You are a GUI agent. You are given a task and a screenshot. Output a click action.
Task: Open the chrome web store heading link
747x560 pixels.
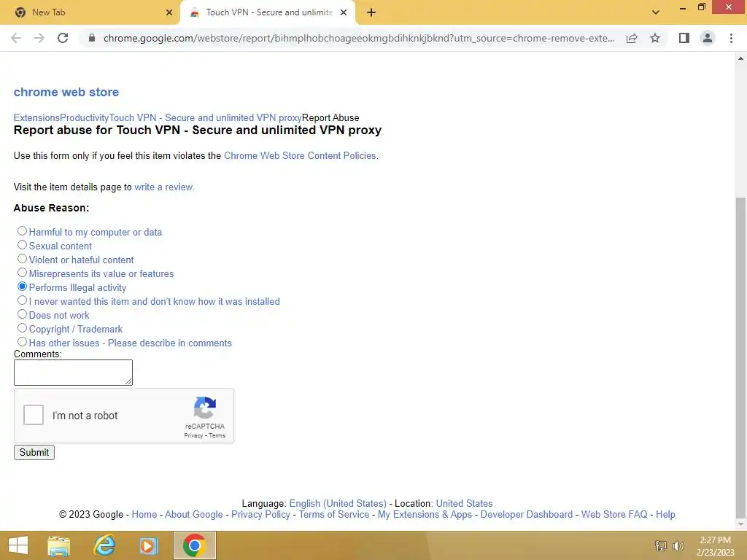66,92
